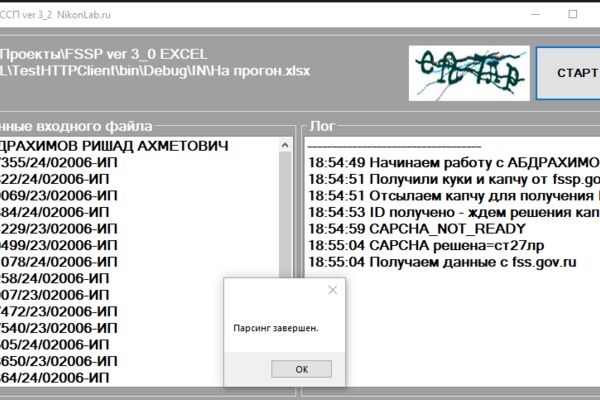Image resolution: width=600 pixels, height=400 pixels.
Task: Click the input list scroll up arrow
Action: click(285, 145)
